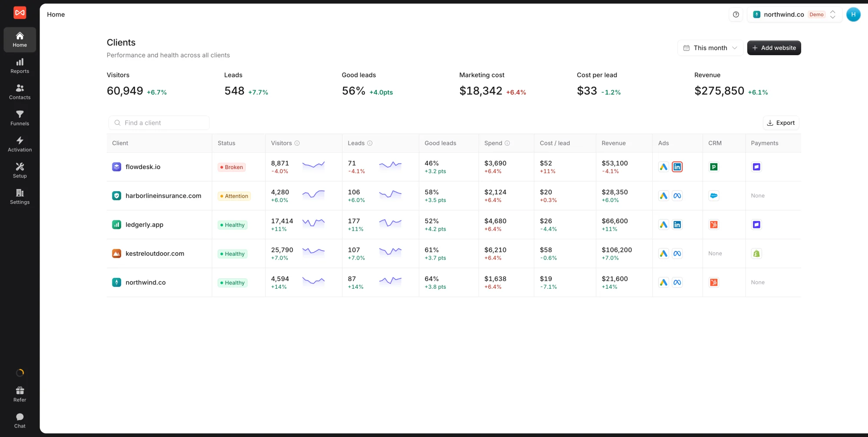Click the Salesforce CRM icon for harborlineinsurance.com

(714, 196)
